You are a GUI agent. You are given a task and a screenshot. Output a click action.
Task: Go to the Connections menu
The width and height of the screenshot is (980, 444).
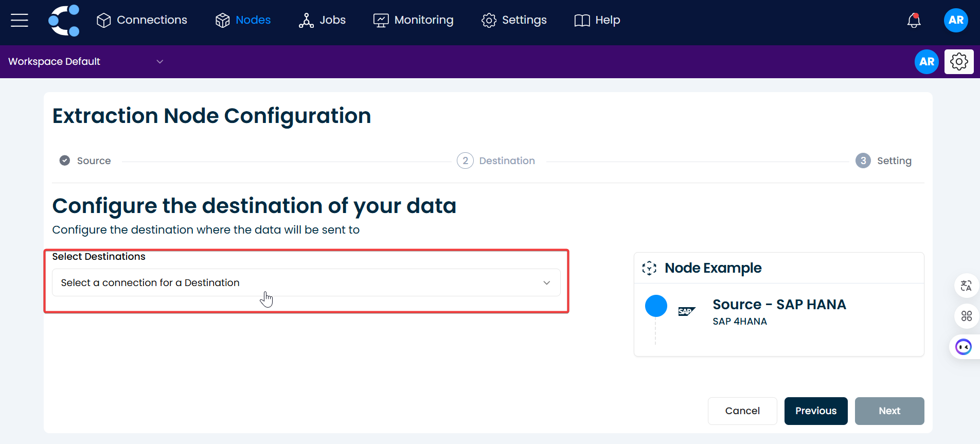142,21
